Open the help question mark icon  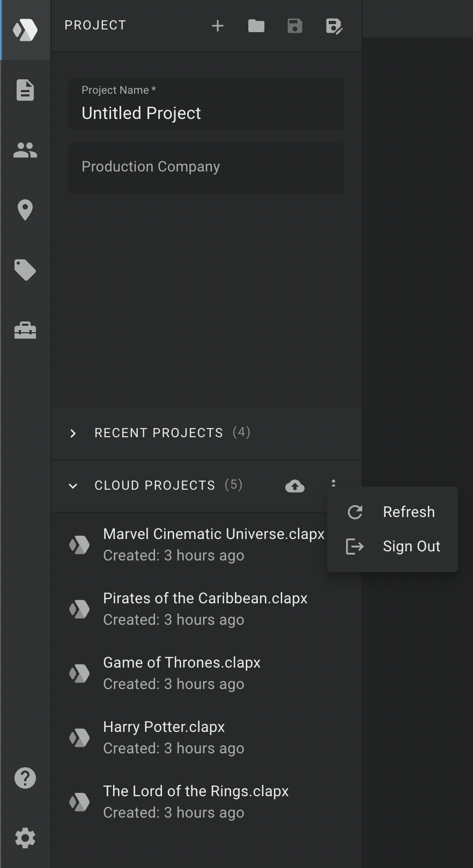click(25, 778)
